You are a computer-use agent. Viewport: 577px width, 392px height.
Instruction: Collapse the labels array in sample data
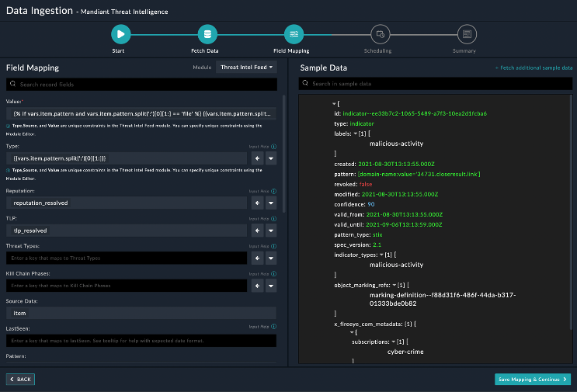coord(356,133)
